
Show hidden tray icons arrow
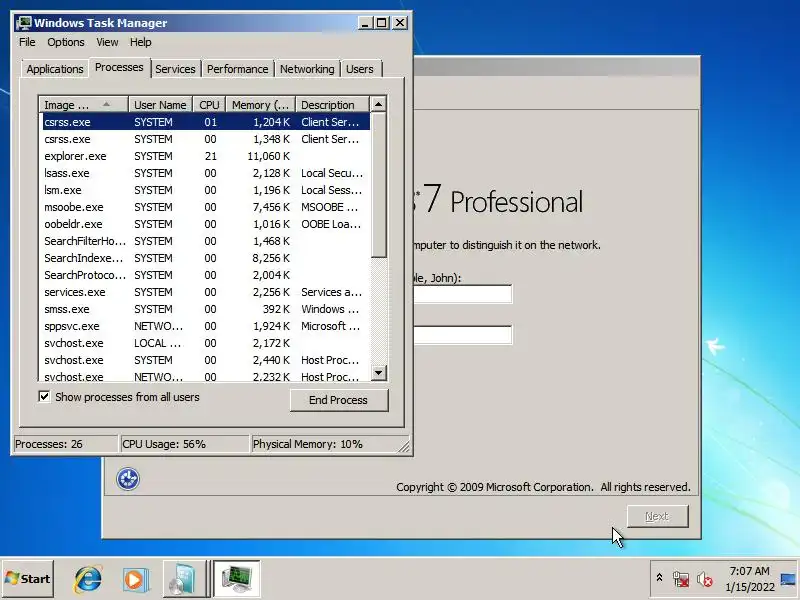[x=659, y=578]
